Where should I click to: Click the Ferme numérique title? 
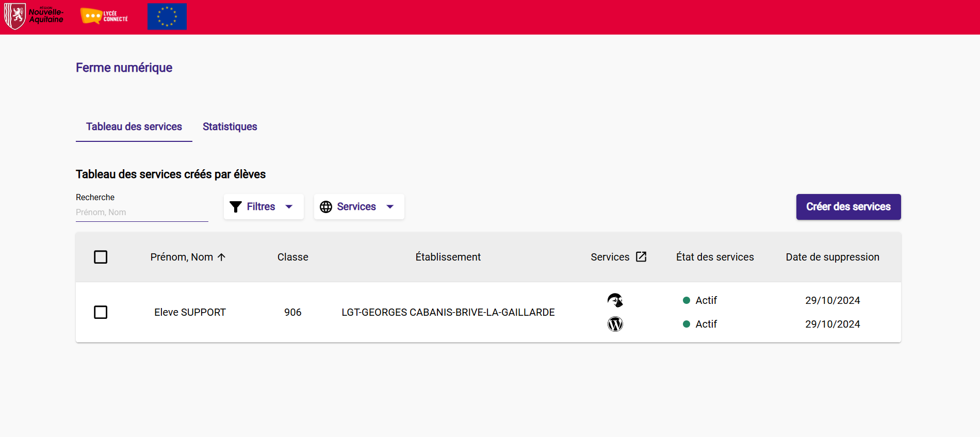124,68
